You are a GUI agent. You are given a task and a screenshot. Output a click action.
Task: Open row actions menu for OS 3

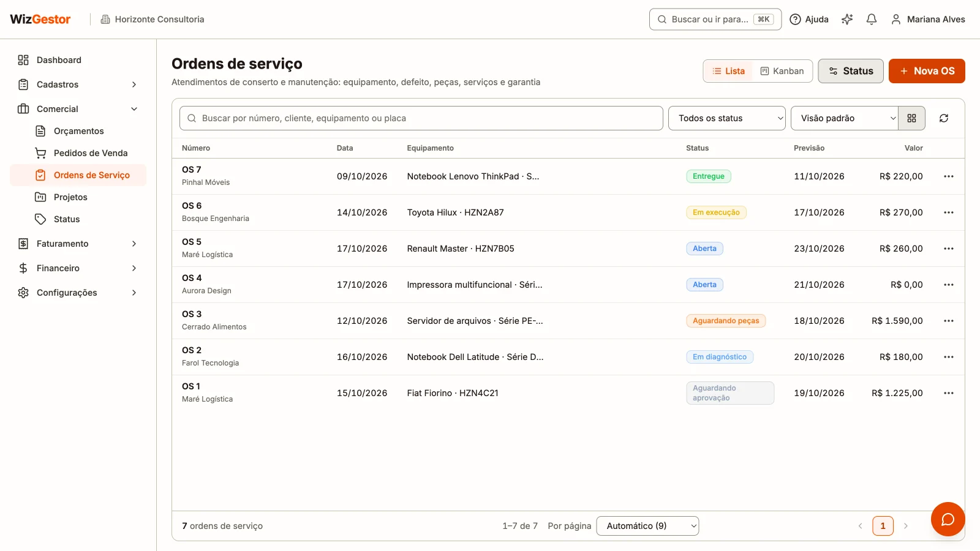pos(949,321)
